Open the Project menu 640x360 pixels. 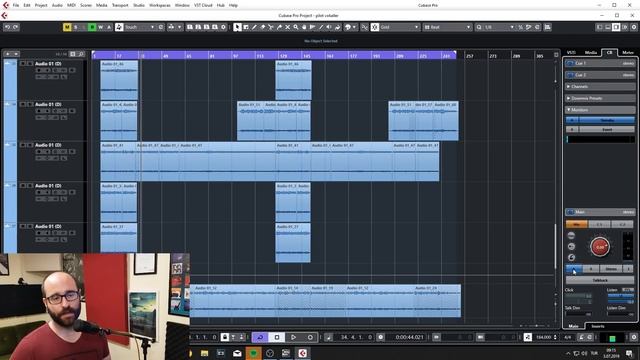pos(41,5)
